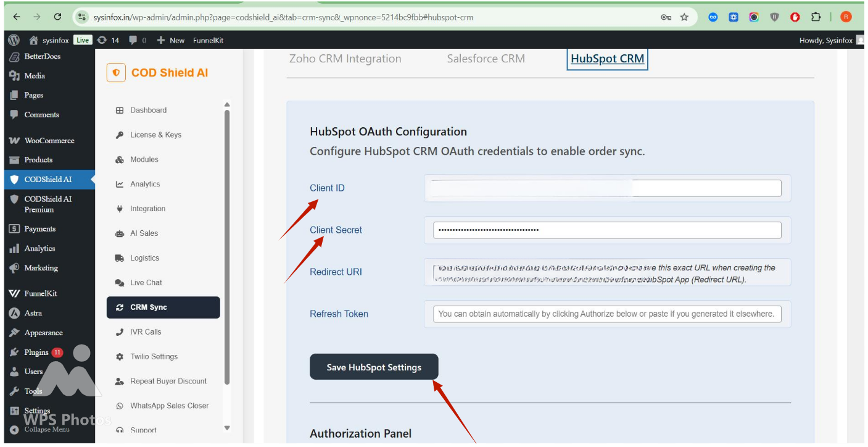Click the Client ID input field
The height and width of the screenshot is (447, 868).
(606, 188)
